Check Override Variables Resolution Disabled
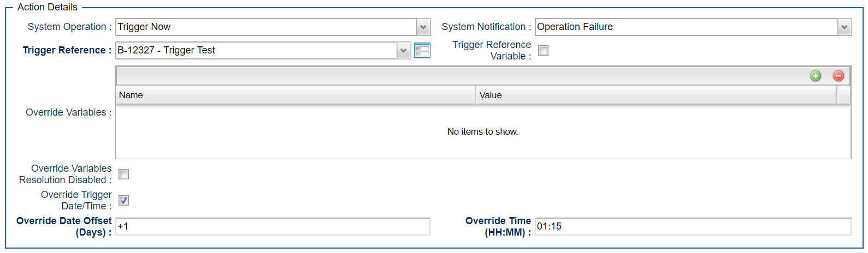 (124, 174)
